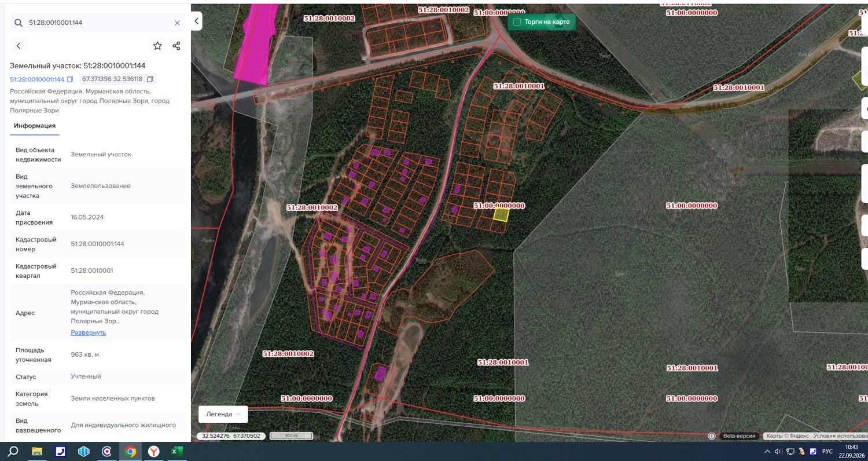Image resolution: width=868 pixels, height=461 pixels.
Task: Add parcel to favorites with star icon
Action: (x=157, y=46)
